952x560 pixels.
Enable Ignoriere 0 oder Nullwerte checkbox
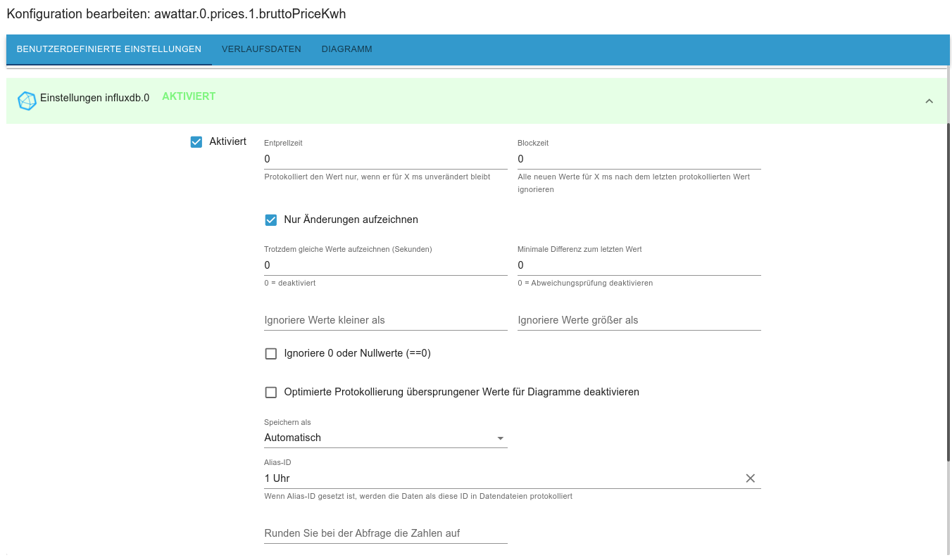coord(271,353)
